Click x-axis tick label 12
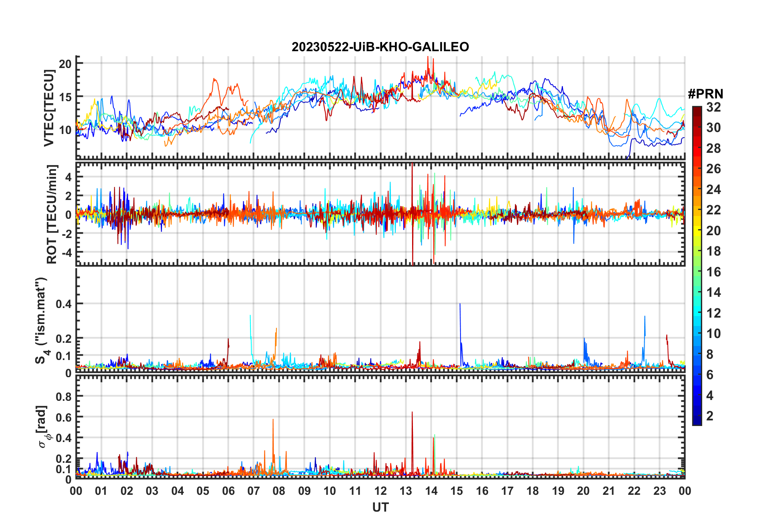The width and height of the screenshot is (761, 532). pos(380,491)
